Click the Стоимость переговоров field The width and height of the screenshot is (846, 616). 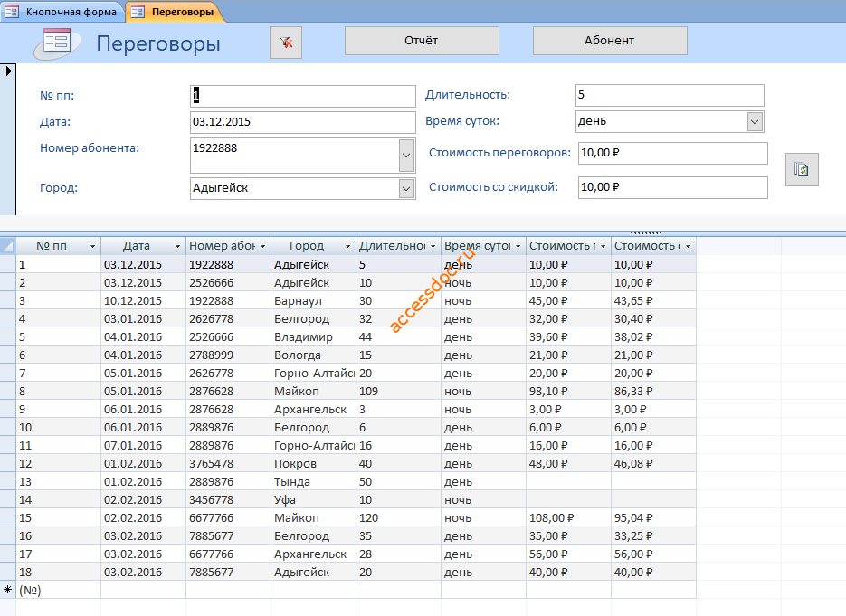pos(673,153)
